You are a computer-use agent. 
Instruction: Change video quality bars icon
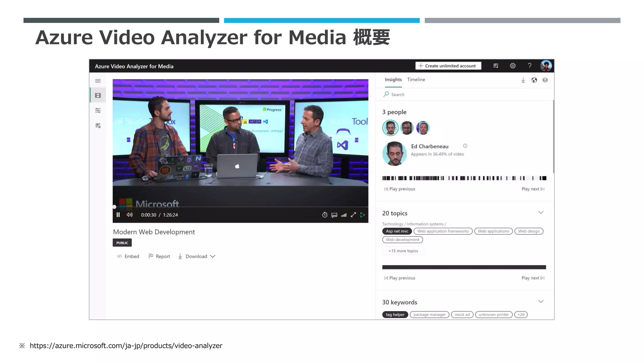pyautogui.click(x=344, y=215)
